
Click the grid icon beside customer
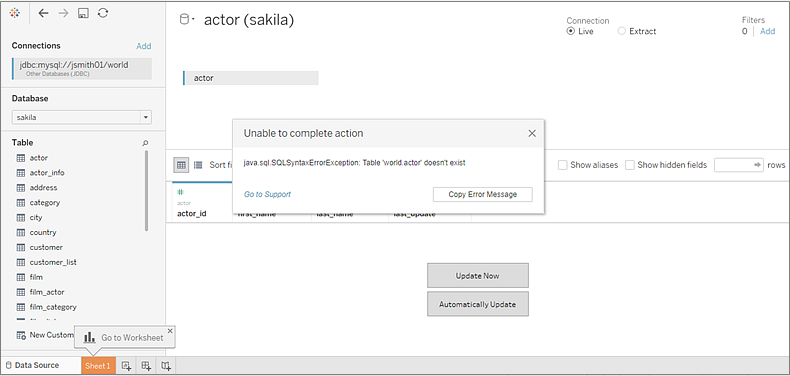coord(21,247)
